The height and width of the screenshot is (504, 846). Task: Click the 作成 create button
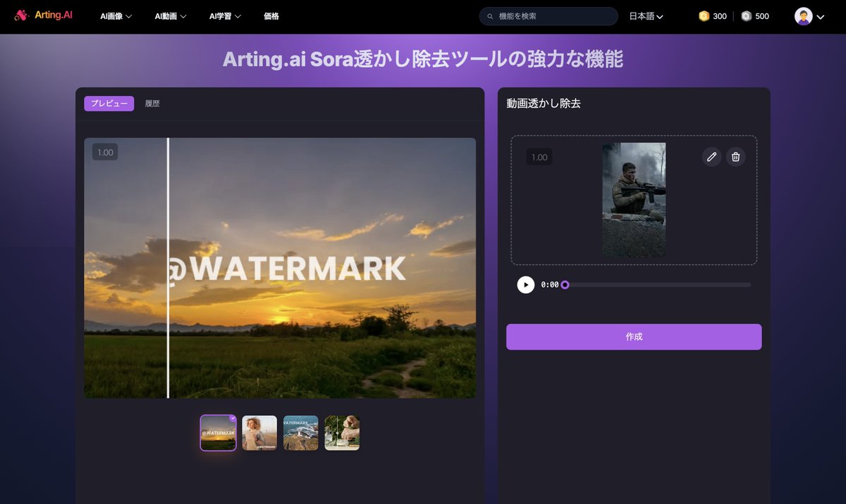tap(634, 337)
